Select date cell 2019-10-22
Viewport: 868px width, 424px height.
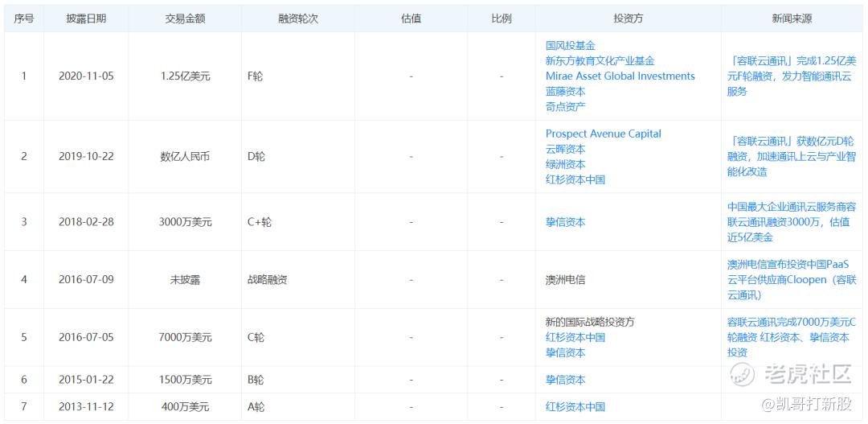tap(86, 156)
